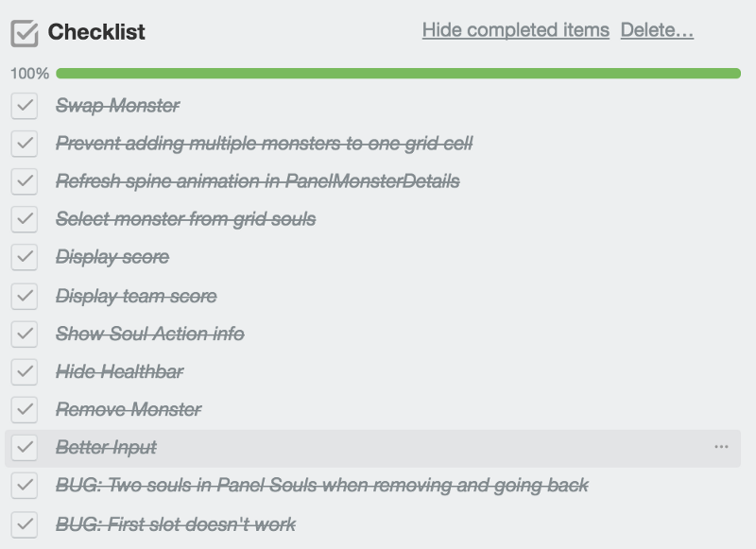Click Hide completed items link
This screenshot has width=756, height=549.
point(515,30)
